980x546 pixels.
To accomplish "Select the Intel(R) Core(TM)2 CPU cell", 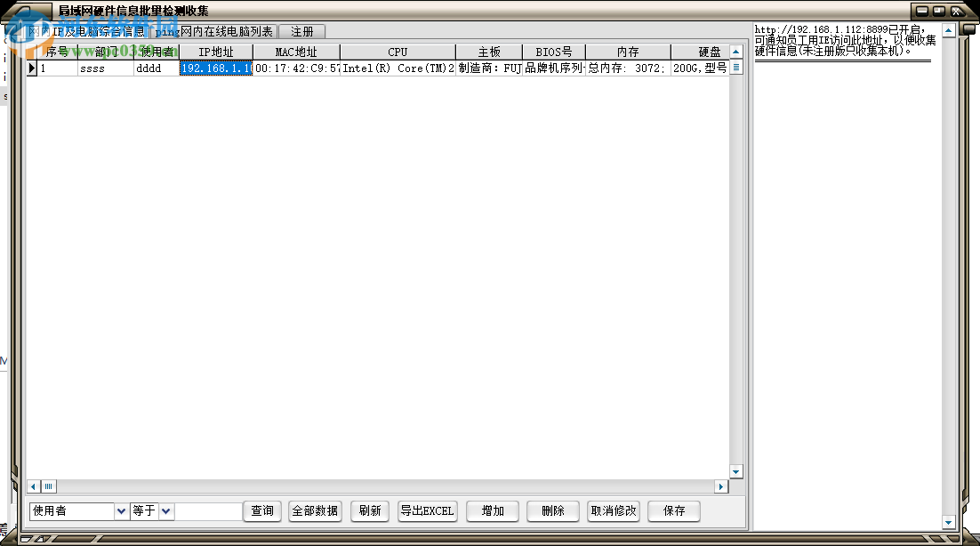I will pos(398,68).
